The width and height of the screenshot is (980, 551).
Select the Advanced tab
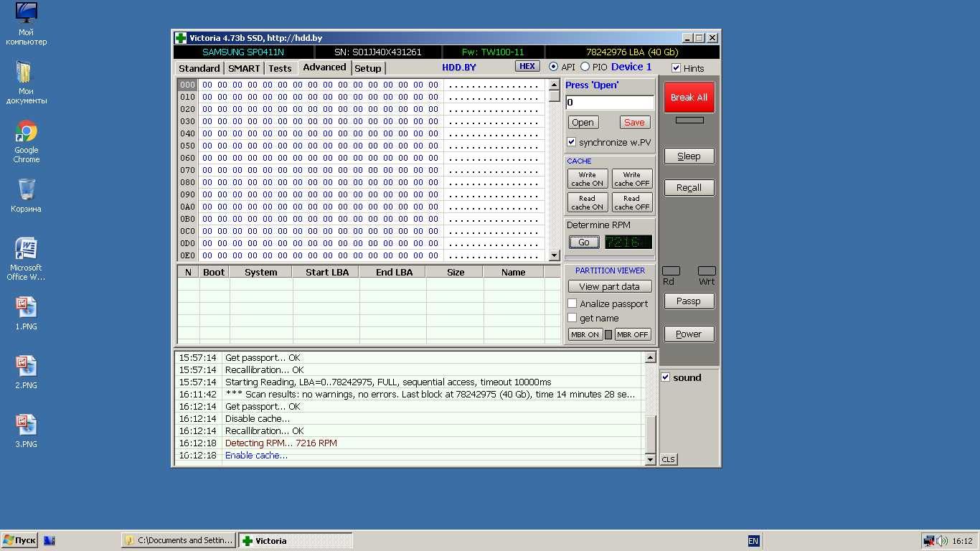(x=324, y=67)
